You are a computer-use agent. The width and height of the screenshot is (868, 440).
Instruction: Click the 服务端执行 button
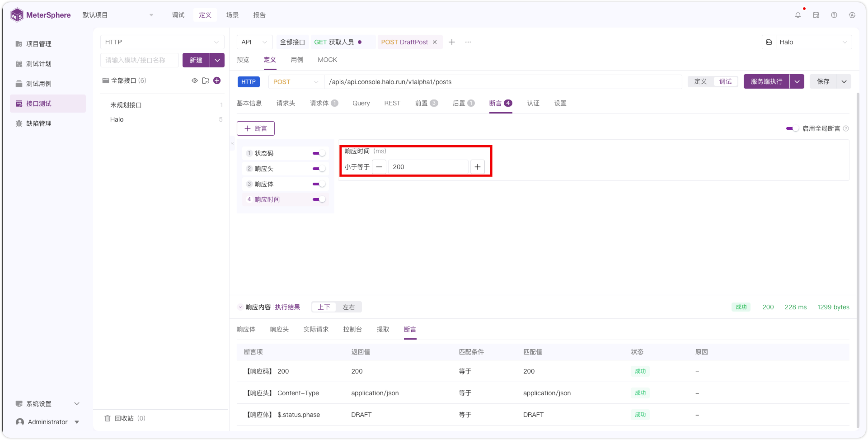point(767,81)
